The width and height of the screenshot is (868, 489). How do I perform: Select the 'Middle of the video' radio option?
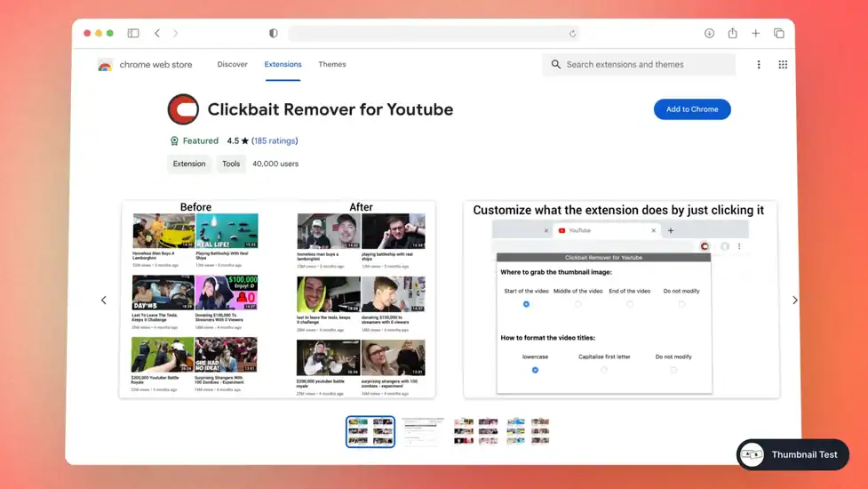pyautogui.click(x=578, y=304)
